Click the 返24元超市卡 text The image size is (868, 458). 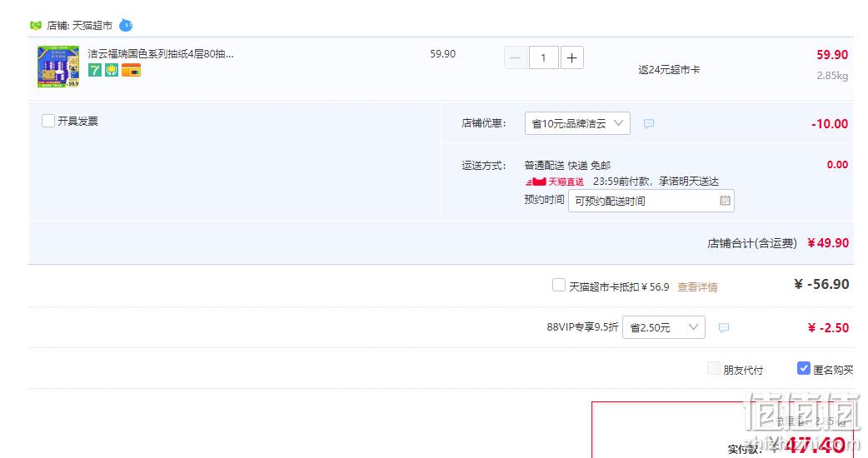click(x=669, y=70)
